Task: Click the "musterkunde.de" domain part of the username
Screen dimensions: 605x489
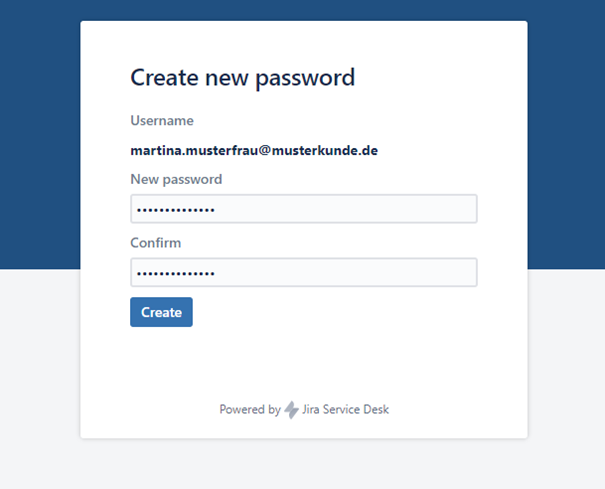Action: click(325, 150)
